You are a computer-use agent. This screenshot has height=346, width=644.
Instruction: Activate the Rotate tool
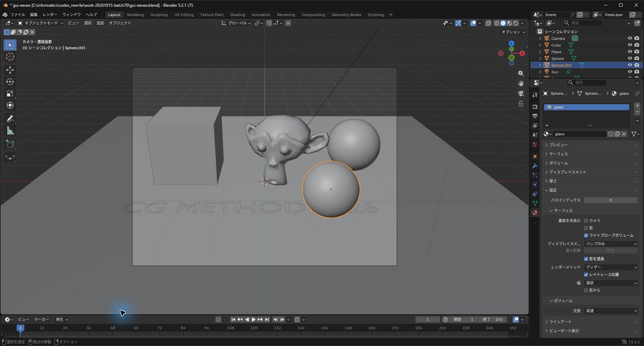pos(10,82)
